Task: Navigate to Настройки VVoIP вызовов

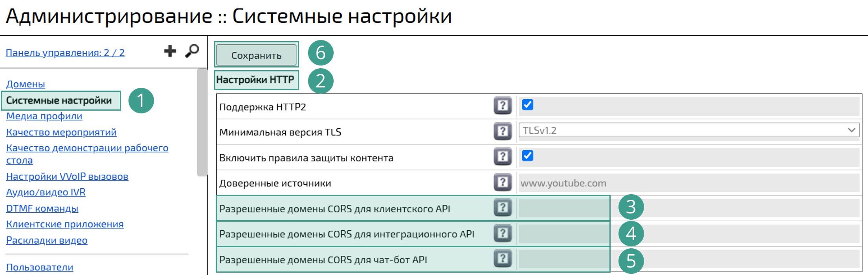Action: [x=67, y=177]
